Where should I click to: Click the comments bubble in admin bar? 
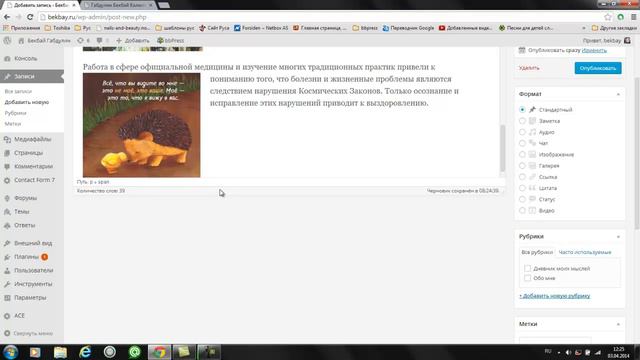click(99, 40)
